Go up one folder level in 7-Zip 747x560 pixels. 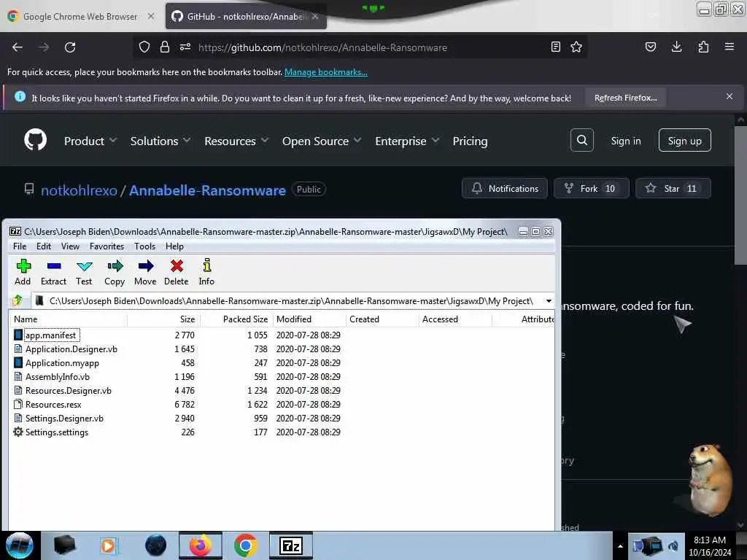(x=18, y=300)
